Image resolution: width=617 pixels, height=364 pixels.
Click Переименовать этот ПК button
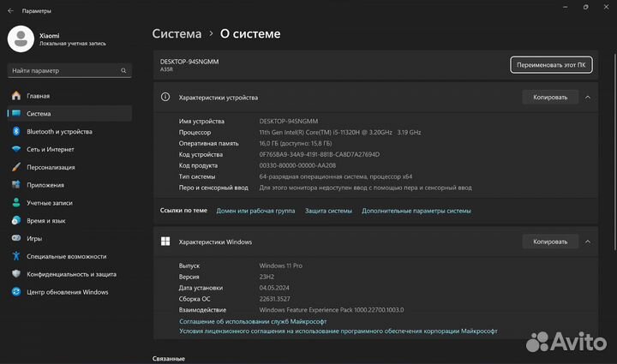coord(551,65)
